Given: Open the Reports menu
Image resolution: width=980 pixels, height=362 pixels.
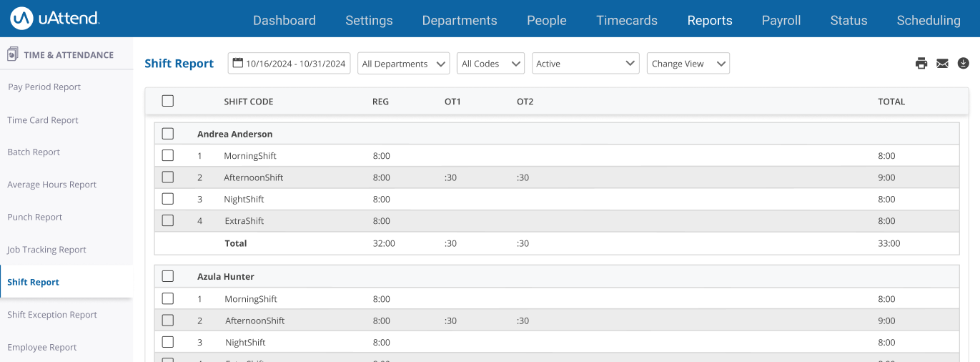Looking at the screenshot, I should [x=710, y=20].
